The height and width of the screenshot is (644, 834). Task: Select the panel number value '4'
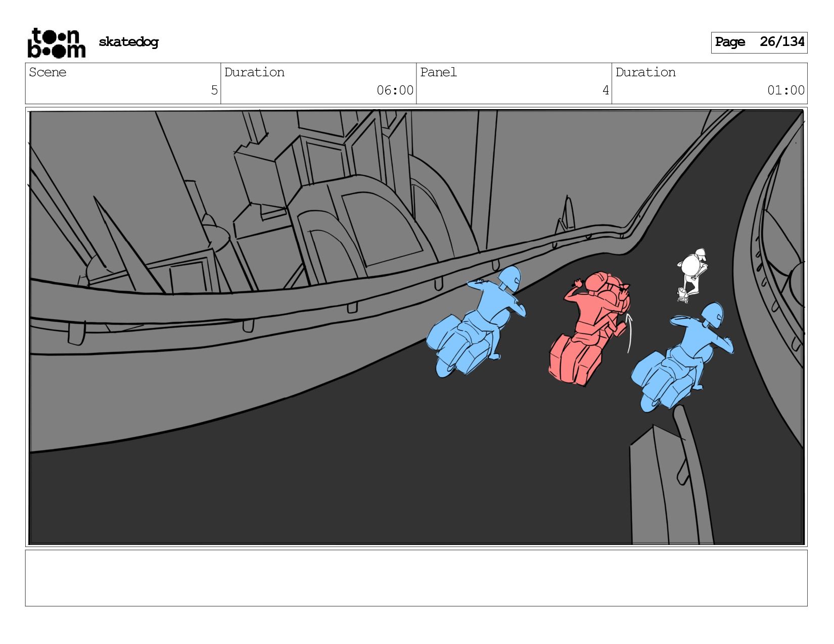tap(606, 90)
